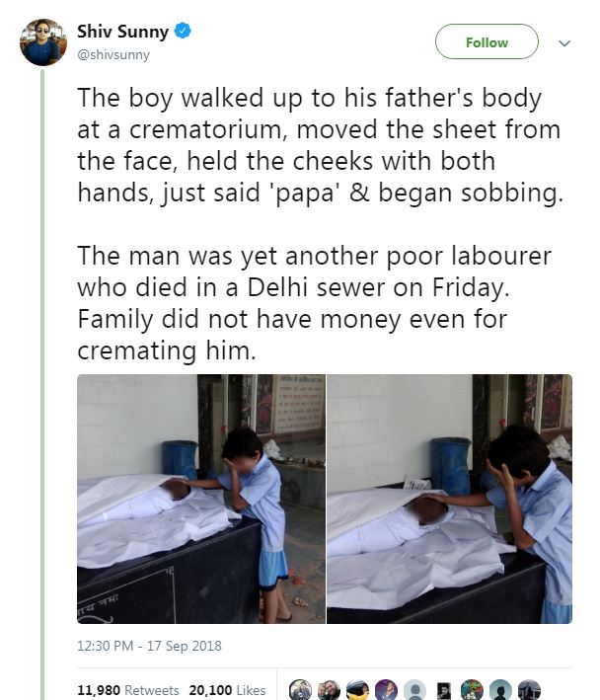Open the @shivsunny handle link
Viewport: 600px width, 700px height.
113,55
